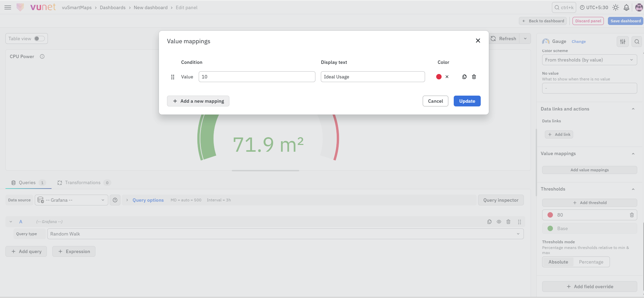Open the panel options search icon
The image size is (644, 298).
click(x=637, y=42)
